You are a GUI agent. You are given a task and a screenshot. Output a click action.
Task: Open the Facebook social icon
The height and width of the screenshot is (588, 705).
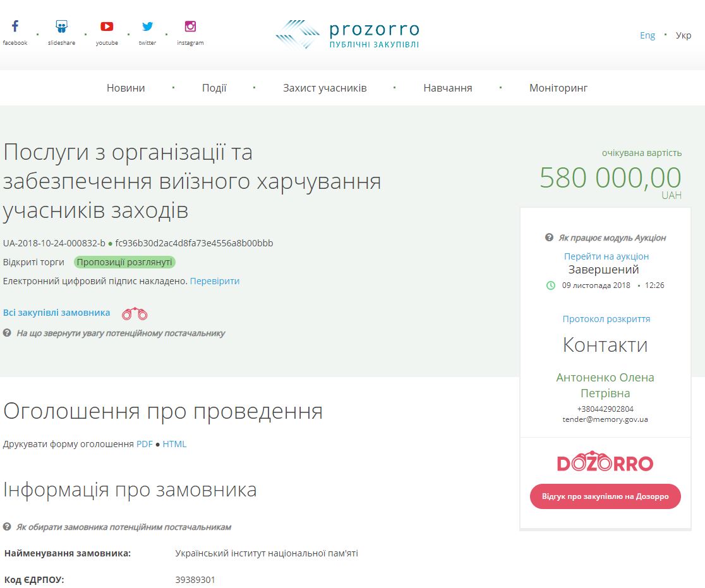coord(15,27)
